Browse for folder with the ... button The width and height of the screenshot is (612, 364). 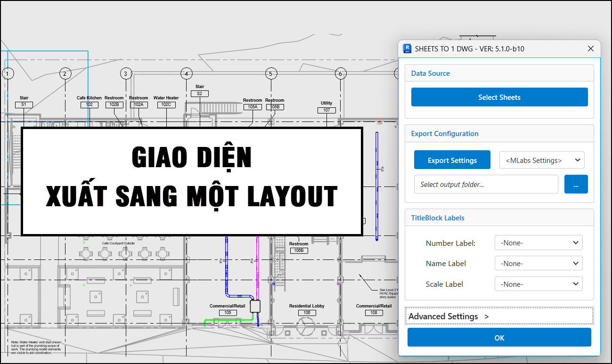click(576, 184)
